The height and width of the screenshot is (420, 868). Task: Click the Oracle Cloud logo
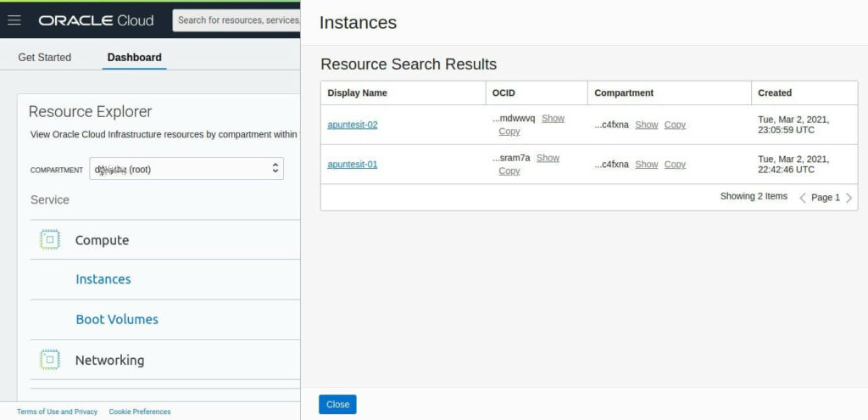[96, 20]
